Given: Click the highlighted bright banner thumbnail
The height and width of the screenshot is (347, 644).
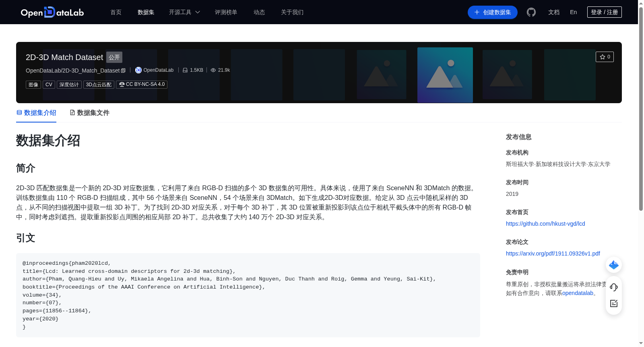Looking at the screenshot, I should 445,75.
